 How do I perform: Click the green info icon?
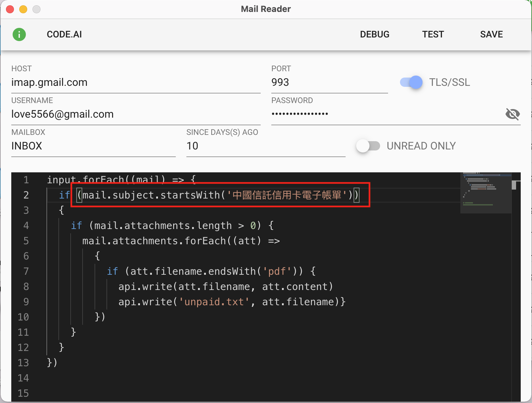click(19, 34)
